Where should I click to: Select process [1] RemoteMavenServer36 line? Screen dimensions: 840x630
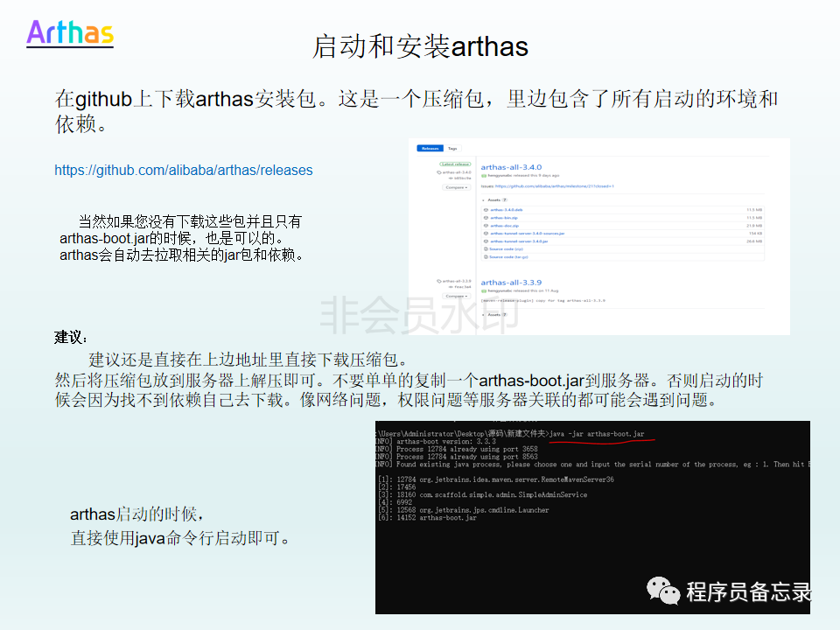point(496,479)
